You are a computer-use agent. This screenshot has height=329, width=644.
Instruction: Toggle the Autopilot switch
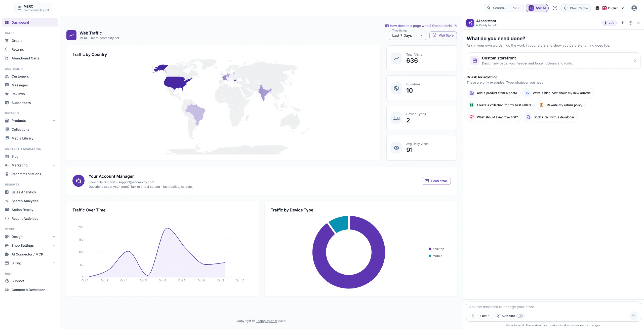pos(519,316)
